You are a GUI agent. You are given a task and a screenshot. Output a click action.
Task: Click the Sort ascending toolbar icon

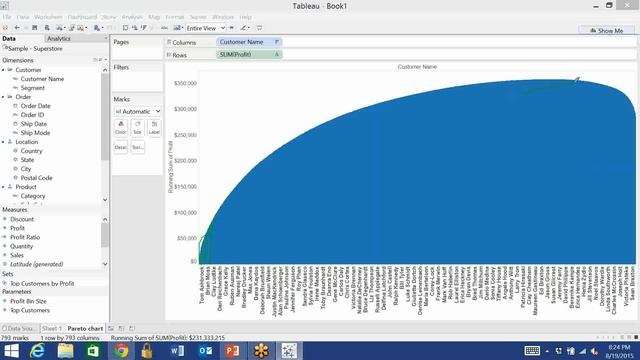pyautogui.click(x=135, y=28)
